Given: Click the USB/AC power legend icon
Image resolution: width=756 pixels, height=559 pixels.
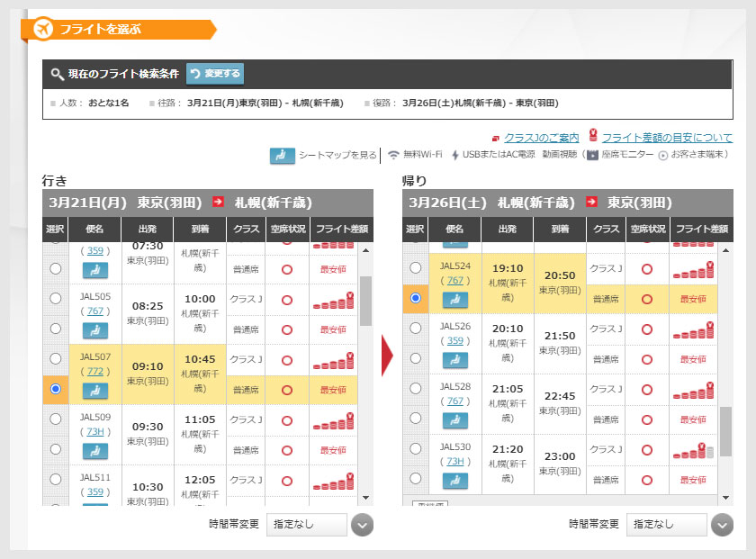Looking at the screenshot, I should pyautogui.click(x=454, y=155).
